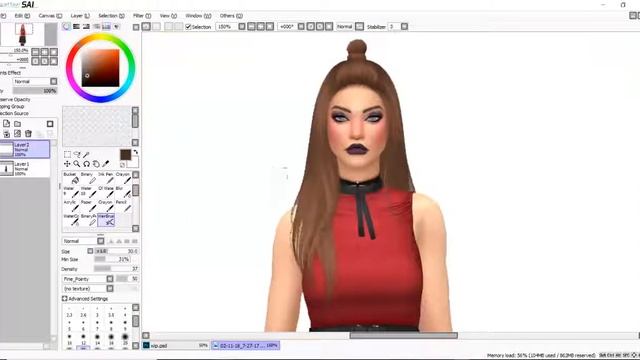Open the layer blending mode Normal dropdown
Image resolution: width=640 pixels, height=360 pixels.
(53, 81)
